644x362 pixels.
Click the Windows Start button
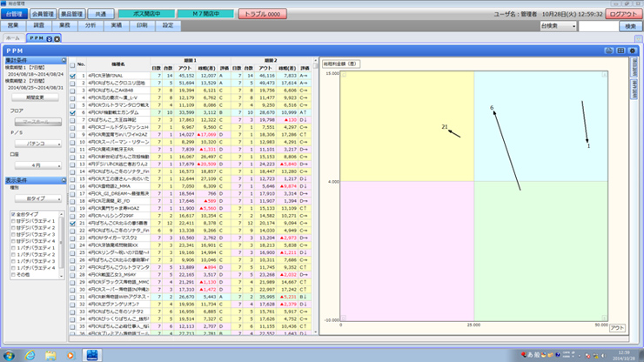pos(9,355)
